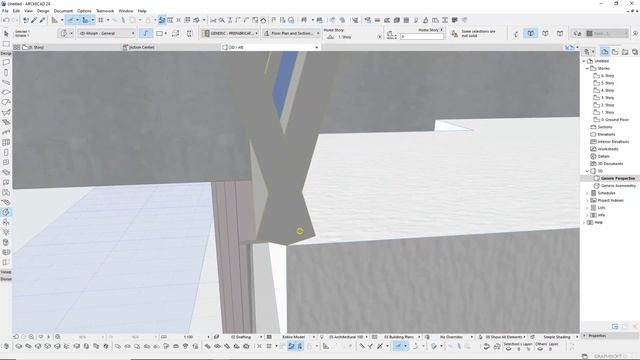Open the Teamwork menu

coord(105,11)
